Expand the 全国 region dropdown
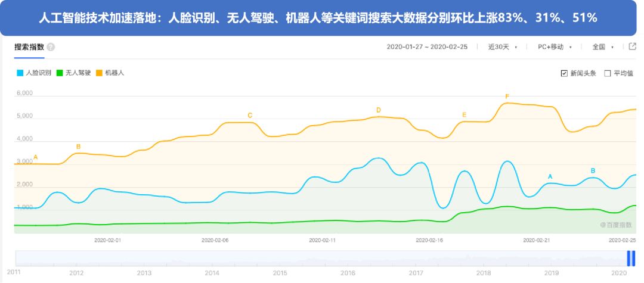The height and width of the screenshot is (283, 644). point(602,46)
